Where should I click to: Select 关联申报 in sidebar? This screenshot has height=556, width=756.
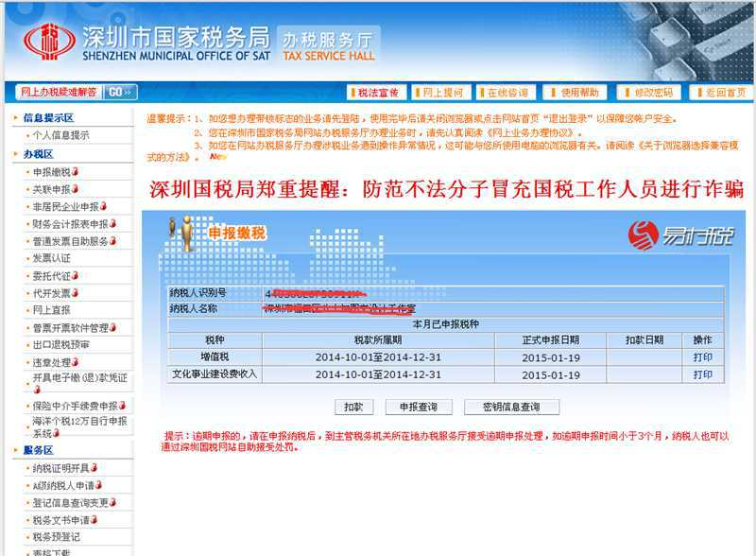(x=51, y=189)
